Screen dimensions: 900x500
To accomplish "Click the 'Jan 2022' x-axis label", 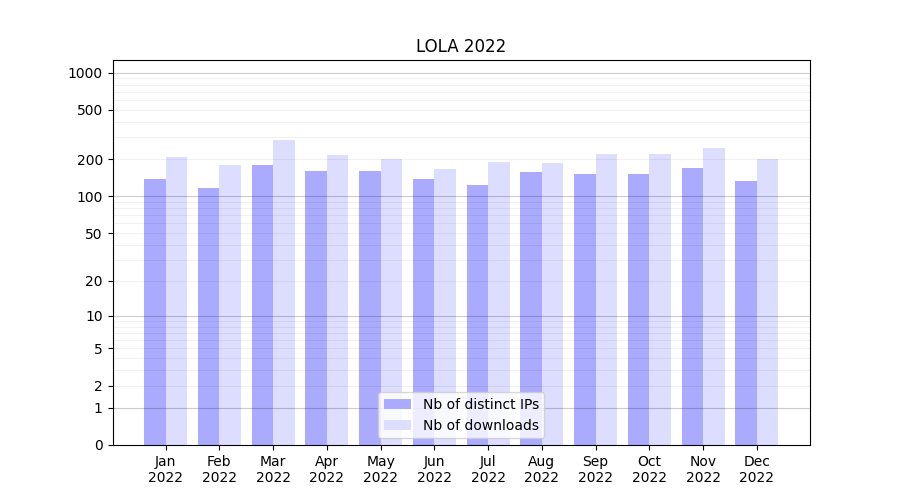I will point(166,469).
